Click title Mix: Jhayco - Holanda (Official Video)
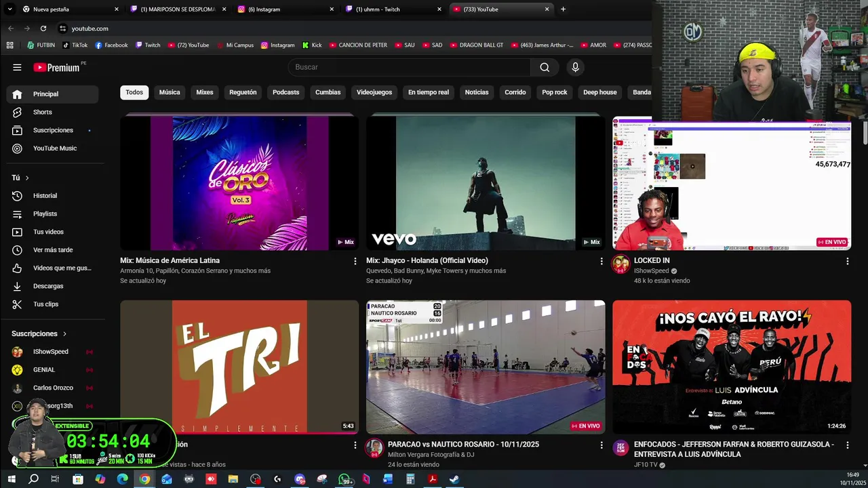 [427, 260]
